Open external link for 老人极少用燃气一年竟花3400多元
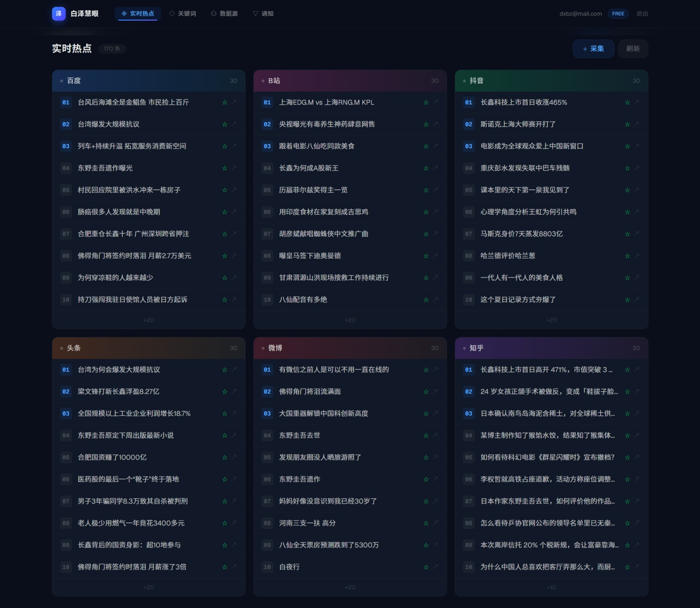 [x=234, y=523]
